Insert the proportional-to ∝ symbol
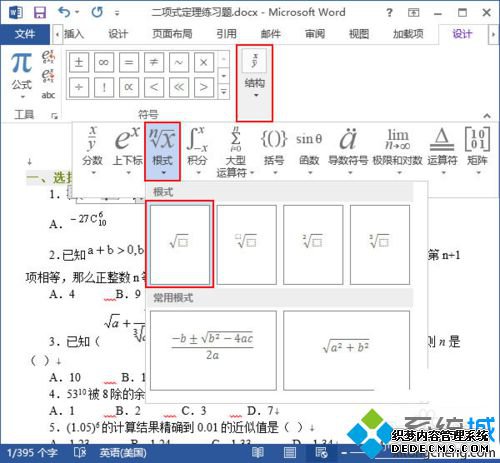The height and width of the screenshot is (463, 500). coord(129,87)
